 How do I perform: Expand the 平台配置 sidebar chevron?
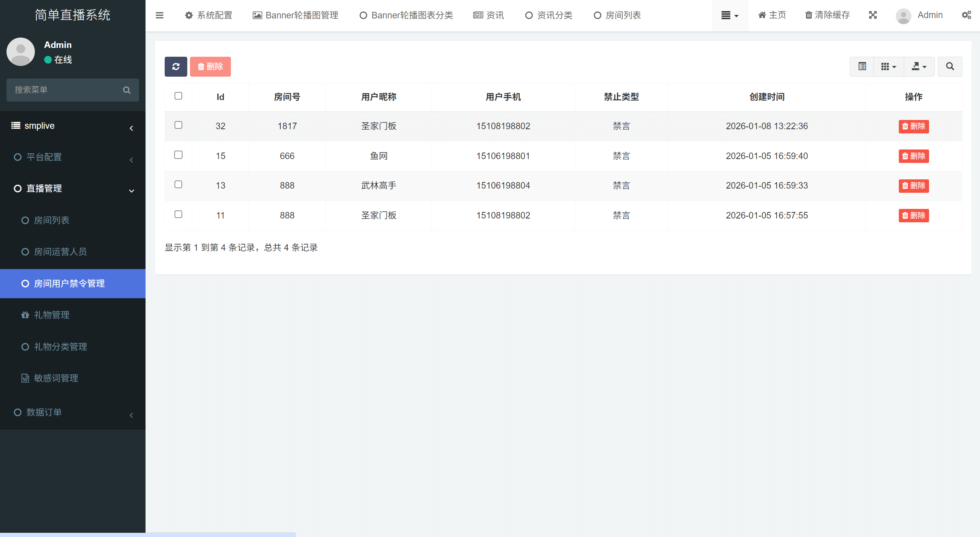tap(131, 160)
